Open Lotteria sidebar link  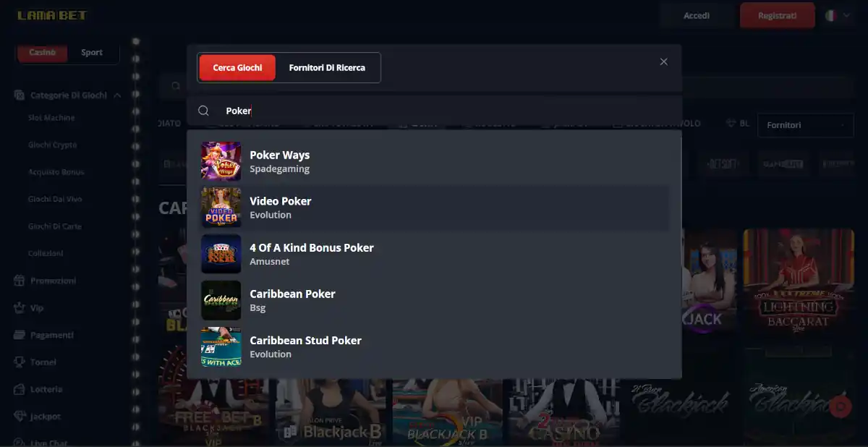pos(46,389)
